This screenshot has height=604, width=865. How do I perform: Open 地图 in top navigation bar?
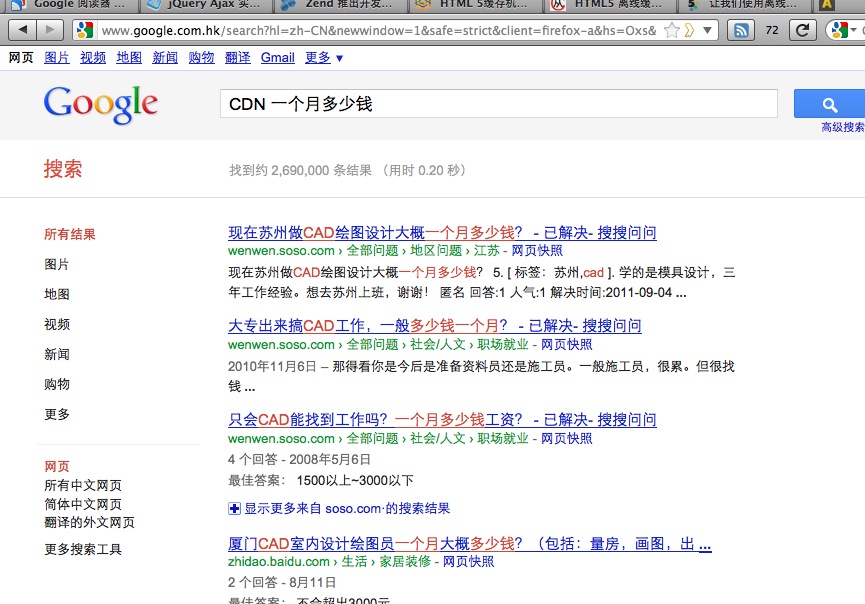point(129,57)
